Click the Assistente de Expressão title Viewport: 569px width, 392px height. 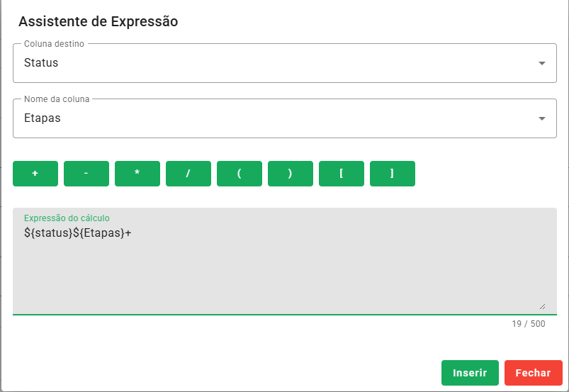[98, 21]
